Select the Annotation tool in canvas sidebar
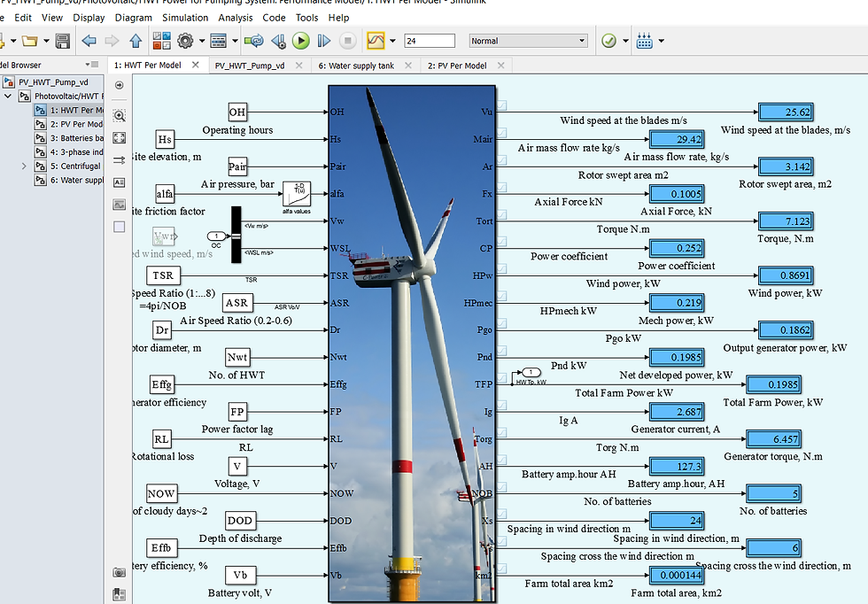The image size is (868, 604). click(x=120, y=182)
